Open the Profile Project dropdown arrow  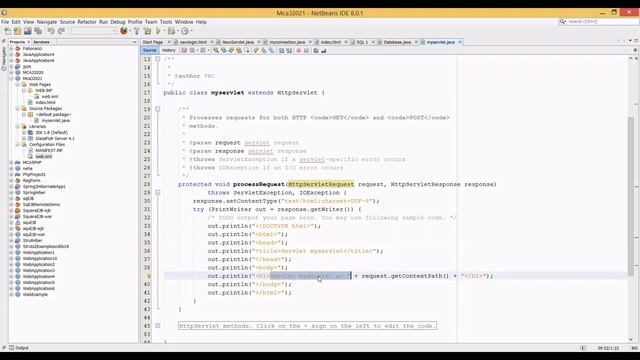(191, 31)
